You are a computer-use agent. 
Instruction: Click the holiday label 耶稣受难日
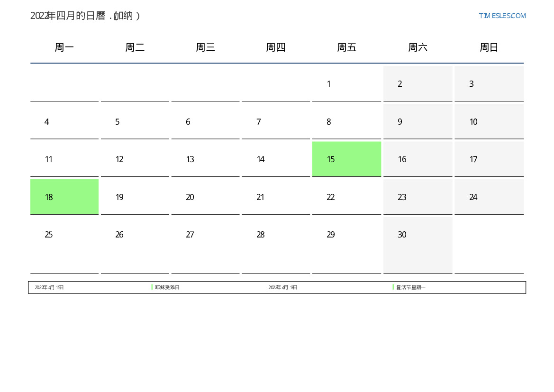(x=167, y=287)
